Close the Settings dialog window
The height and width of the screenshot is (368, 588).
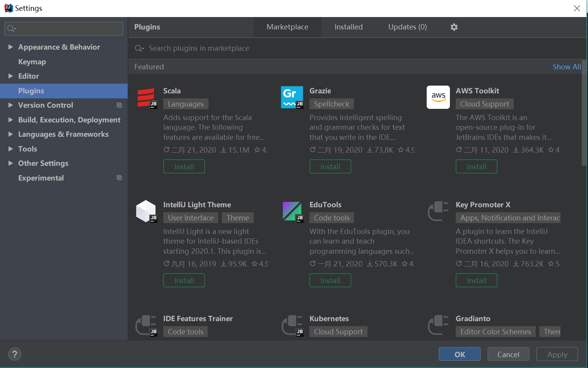pos(577,8)
